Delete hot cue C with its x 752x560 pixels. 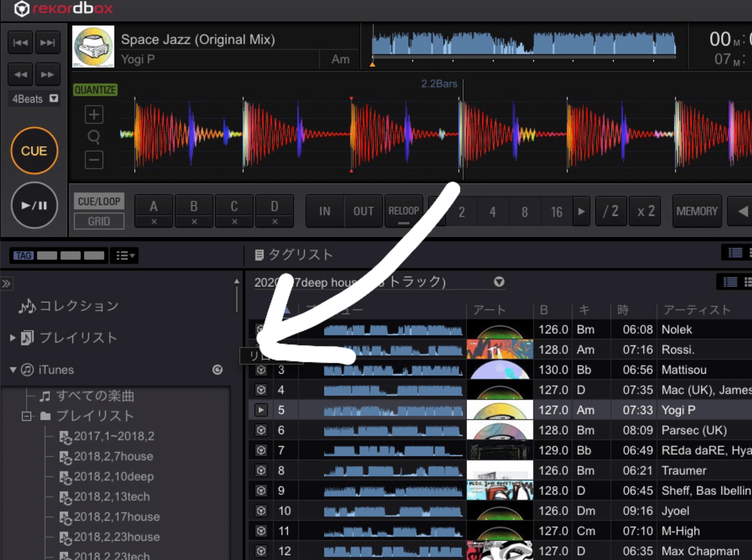tap(234, 222)
